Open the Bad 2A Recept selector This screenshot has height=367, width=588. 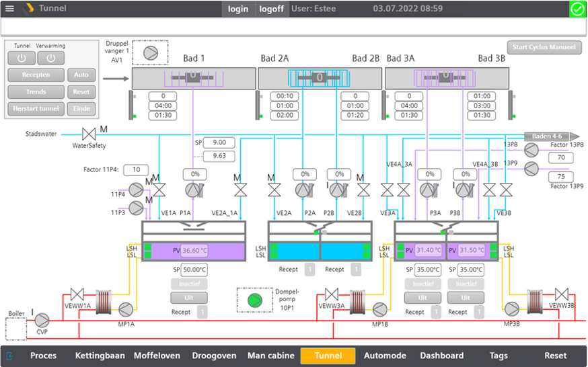309,270
